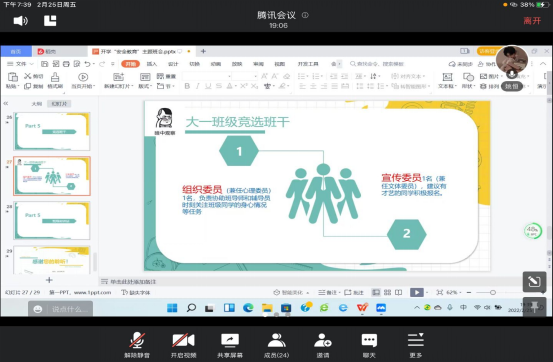Open the taskbar search magnifier icon
This screenshot has height=362, width=553.
point(191,308)
